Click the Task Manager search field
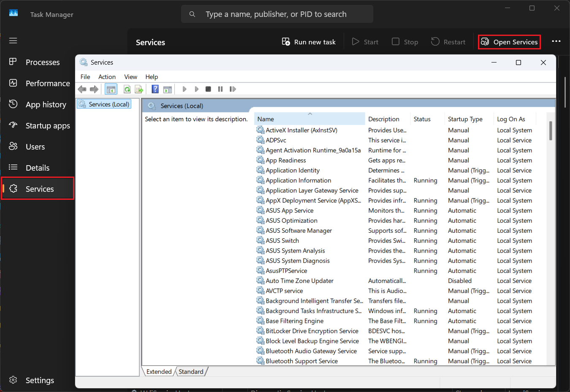This screenshot has width=570, height=392. coord(277,14)
